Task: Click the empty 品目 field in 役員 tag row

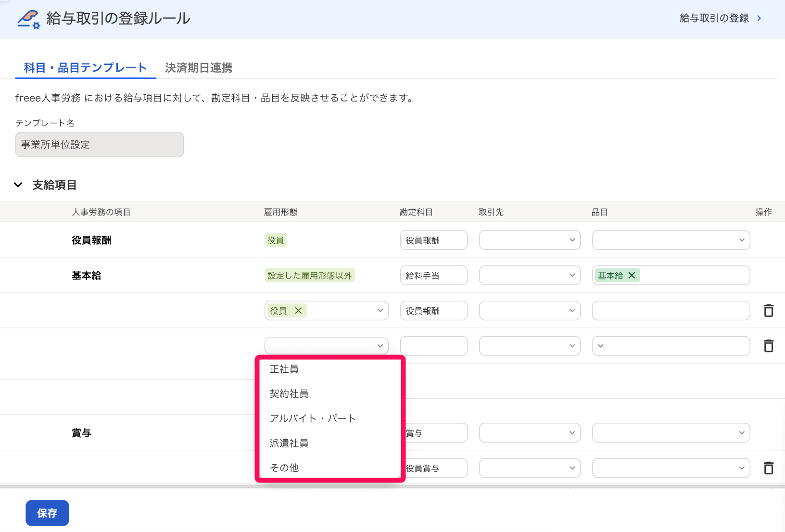Action: pyautogui.click(x=671, y=311)
